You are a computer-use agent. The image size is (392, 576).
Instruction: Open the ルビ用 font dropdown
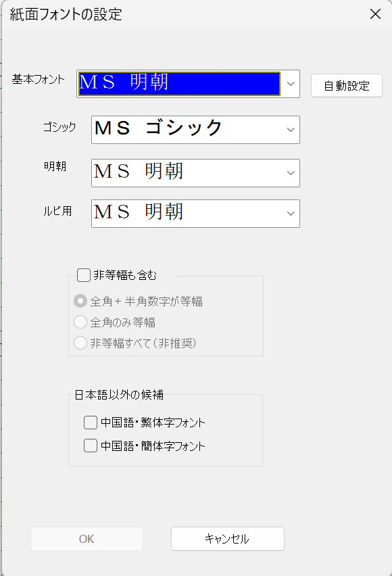(x=291, y=214)
